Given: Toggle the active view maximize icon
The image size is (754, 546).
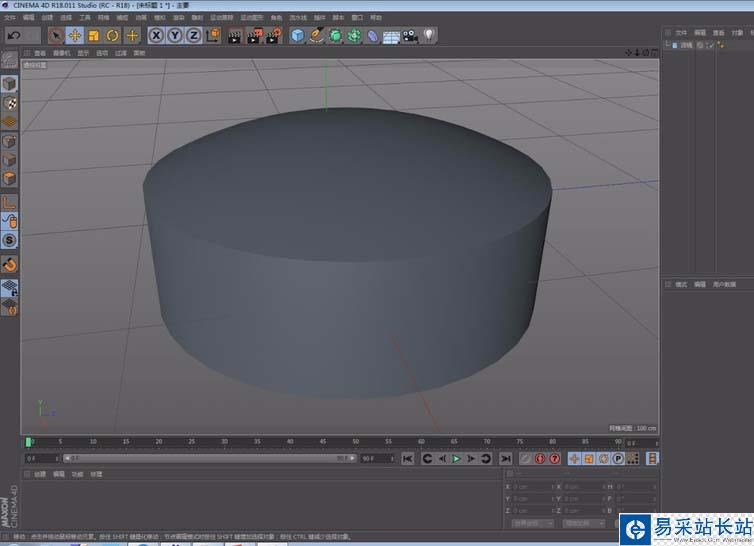Looking at the screenshot, I should pos(654,53).
